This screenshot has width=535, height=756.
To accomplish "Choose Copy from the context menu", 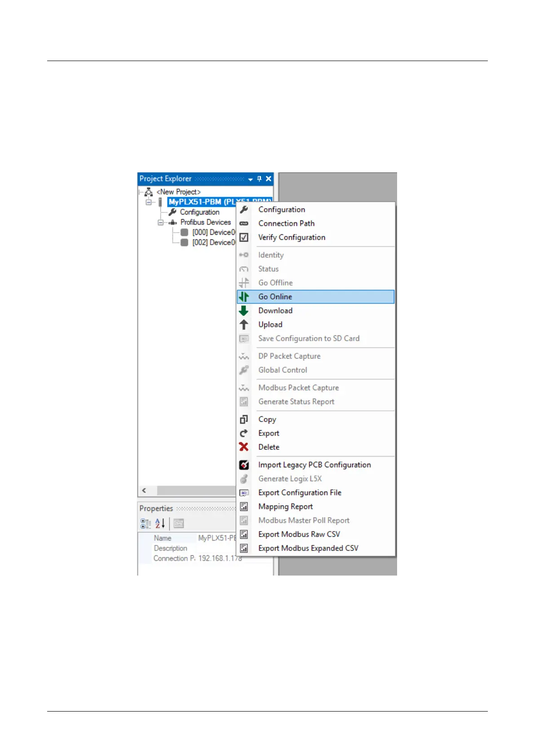I will pyautogui.click(x=316, y=419).
